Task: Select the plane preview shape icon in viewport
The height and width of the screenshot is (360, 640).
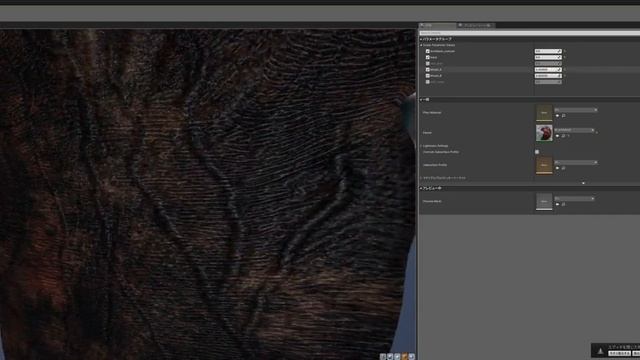Action: pyautogui.click(x=397, y=357)
